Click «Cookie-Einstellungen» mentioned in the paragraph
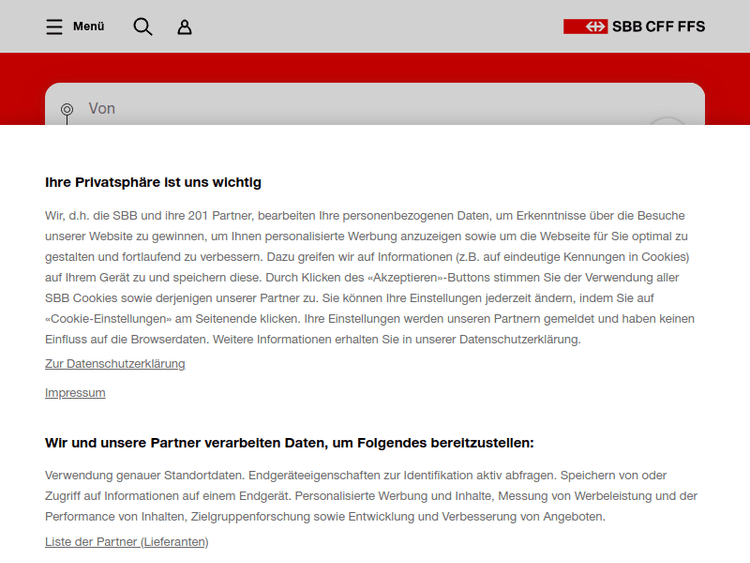Viewport: 750px width, 563px height. (x=109, y=319)
